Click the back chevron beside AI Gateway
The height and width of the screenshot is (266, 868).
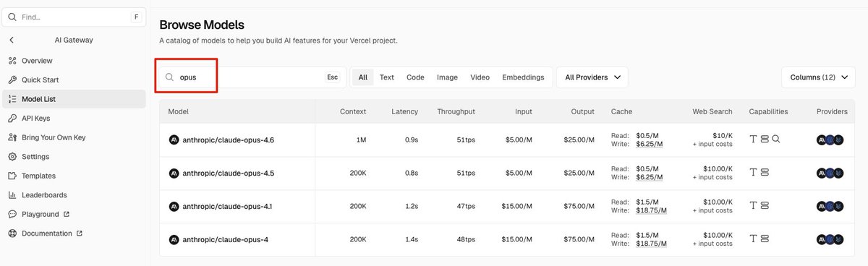click(12, 40)
